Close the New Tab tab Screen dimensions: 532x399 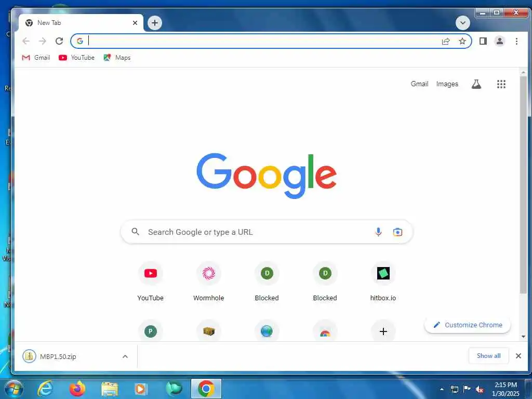tap(135, 23)
